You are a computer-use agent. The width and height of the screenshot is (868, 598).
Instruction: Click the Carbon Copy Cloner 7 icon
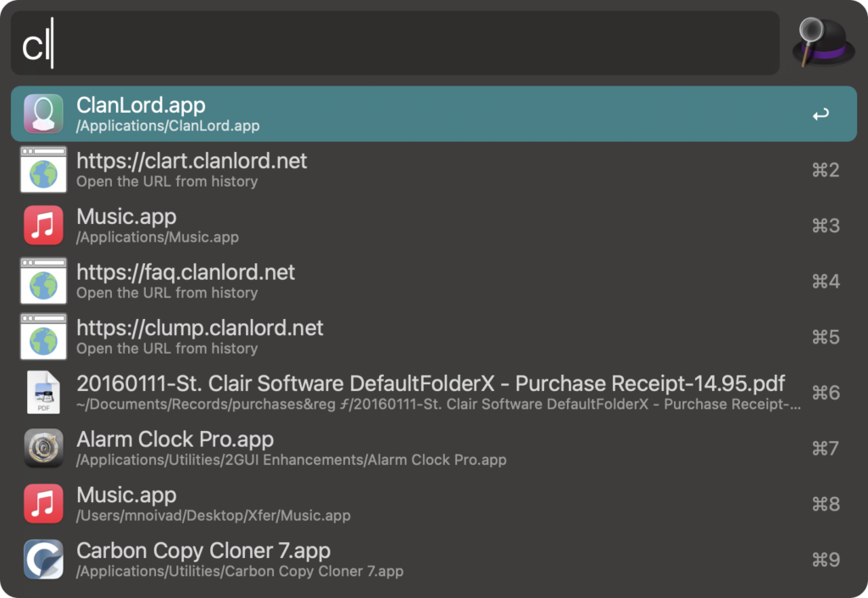[x=43, y=559]
